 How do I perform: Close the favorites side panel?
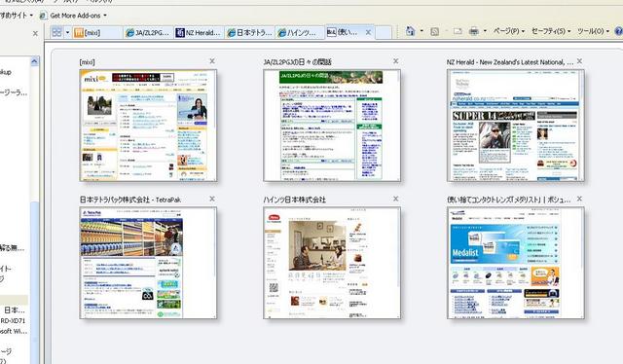pos(35,34)
